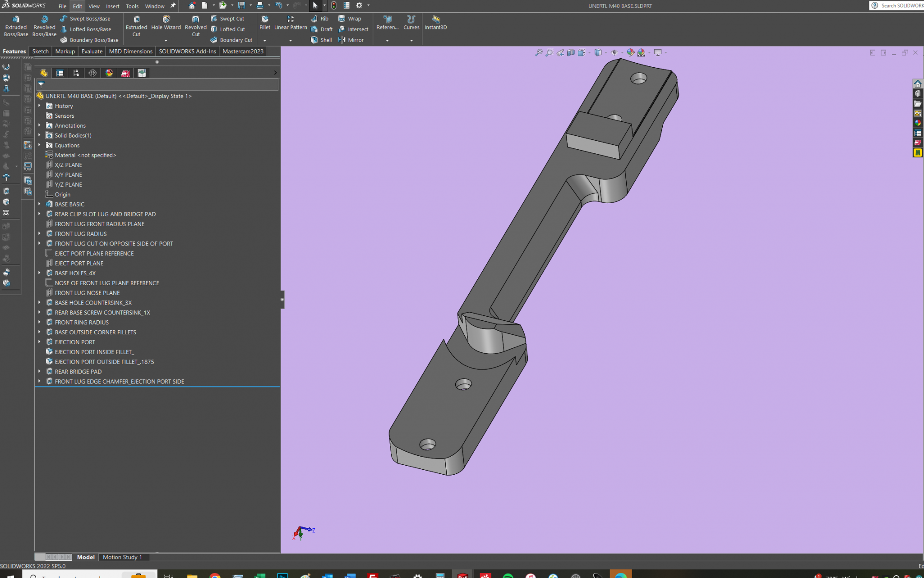Screen dimensions: 924x578
Task: Expand the BASE HOLES_4X feature
Action: (x=39, y=273)
